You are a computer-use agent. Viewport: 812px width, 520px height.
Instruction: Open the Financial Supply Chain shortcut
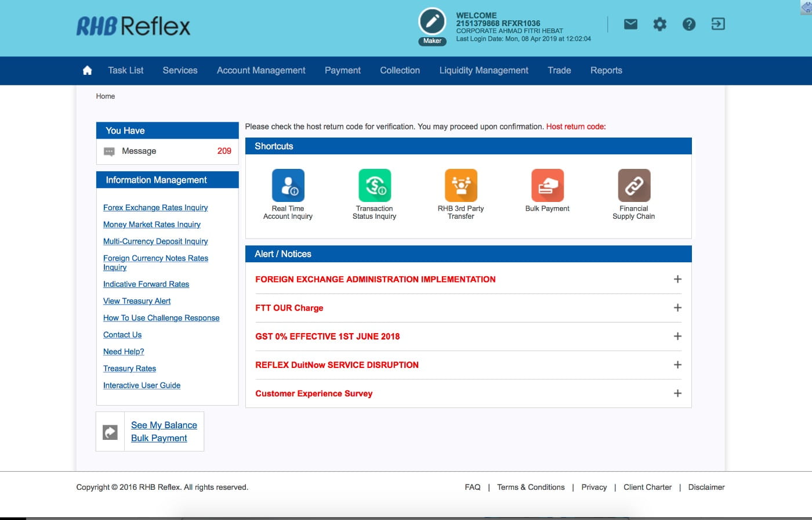point(634,186)
